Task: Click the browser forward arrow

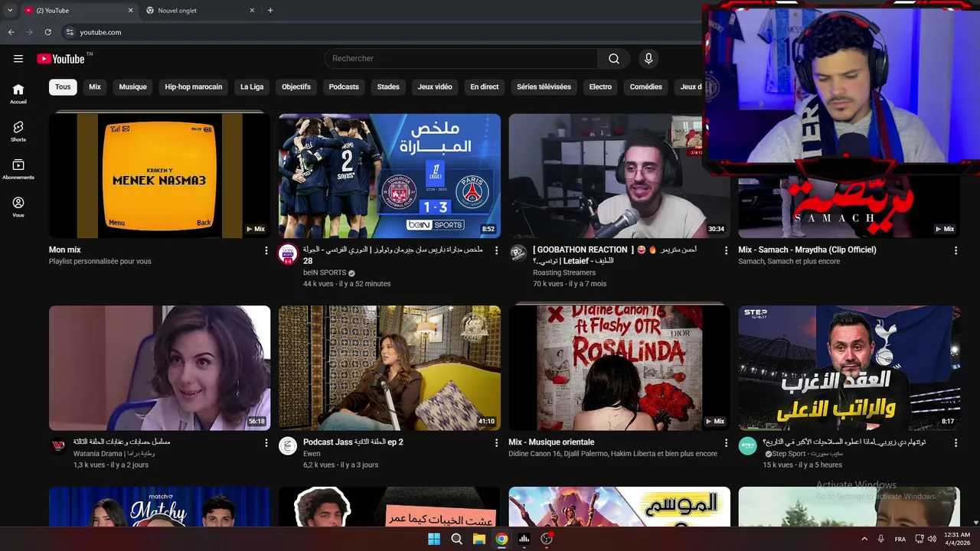Action: click(29, 32)
